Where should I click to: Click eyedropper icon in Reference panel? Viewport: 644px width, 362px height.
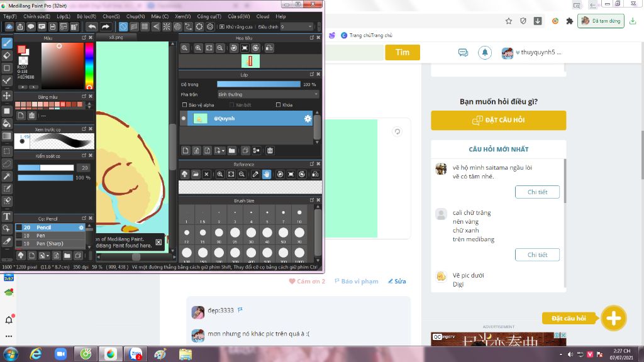click(x=255, y=175)
